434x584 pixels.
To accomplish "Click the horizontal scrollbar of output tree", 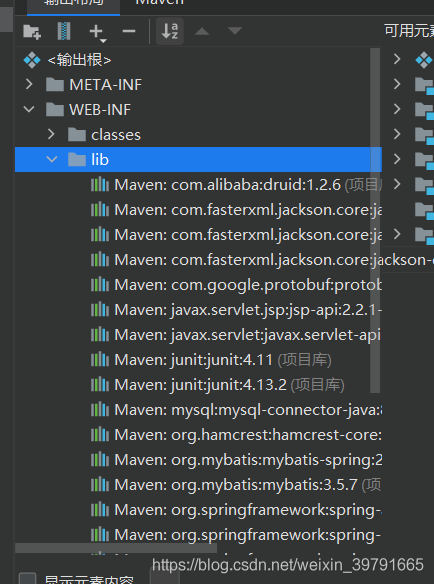I will (116, 548).
